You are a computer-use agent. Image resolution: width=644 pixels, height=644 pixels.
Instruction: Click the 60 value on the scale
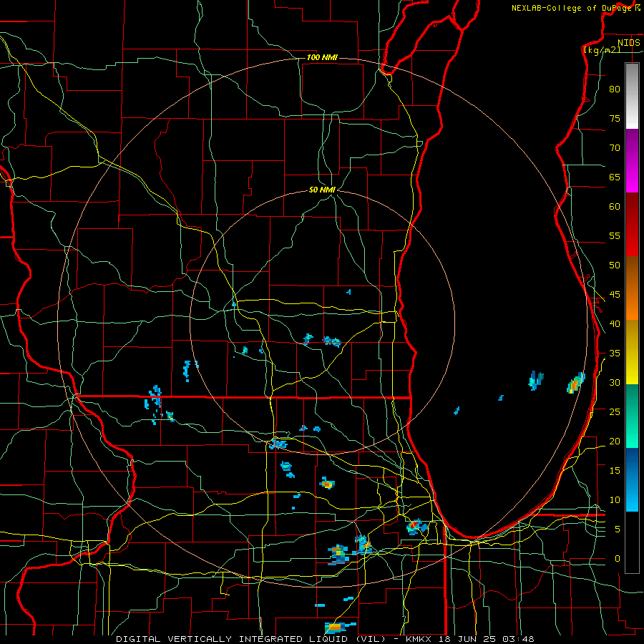point(615,207)
